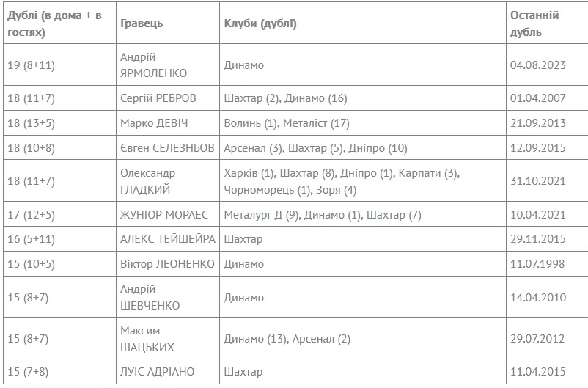Screen dimensions: 588x388
Task: Click the date 11.07.1998
Action: click(537, 264)
